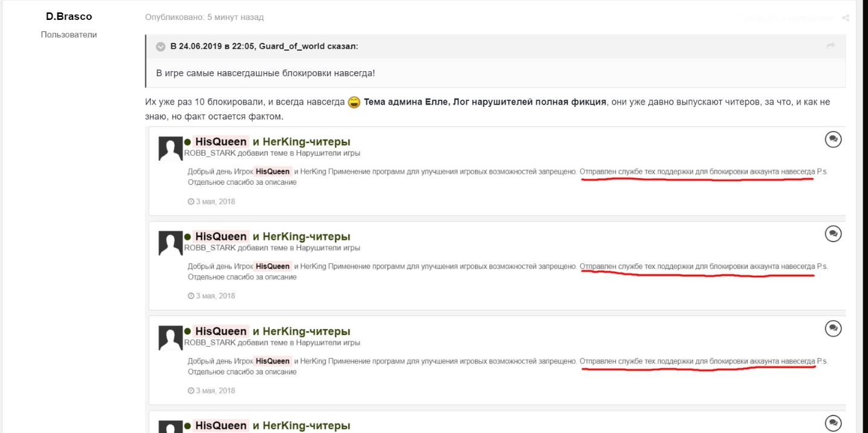Open the avatar in the first embedded post
Viewport: 868px width, 433px height.
(x=170, y=149)
